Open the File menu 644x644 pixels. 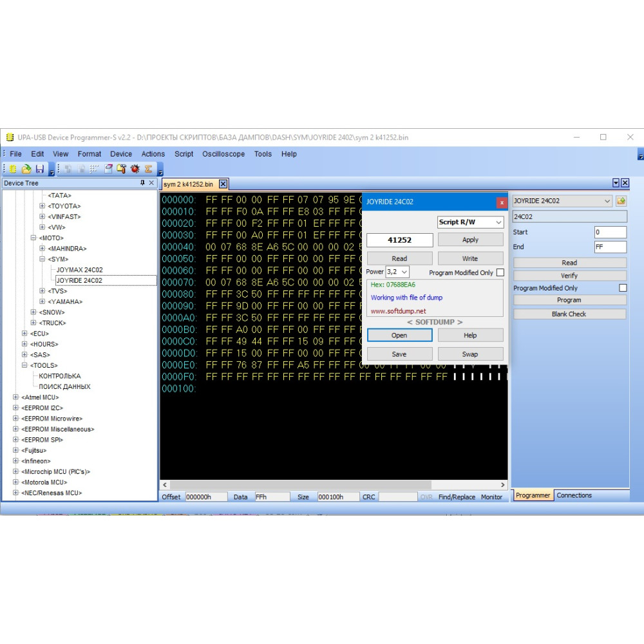tap(15, 154)
